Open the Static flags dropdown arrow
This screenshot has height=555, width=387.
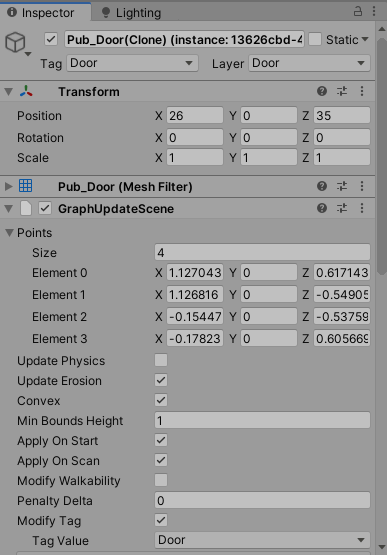click(x=365, y=39)
